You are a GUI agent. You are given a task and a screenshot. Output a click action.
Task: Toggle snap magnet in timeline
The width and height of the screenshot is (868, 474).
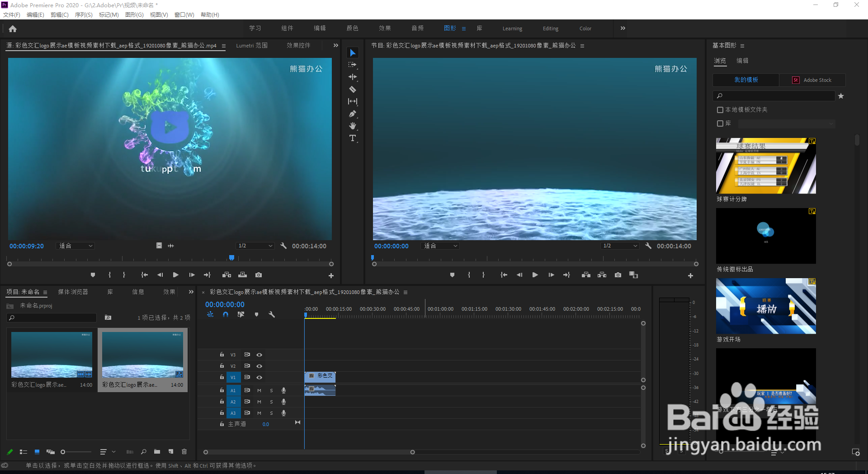tap(226, 315)
